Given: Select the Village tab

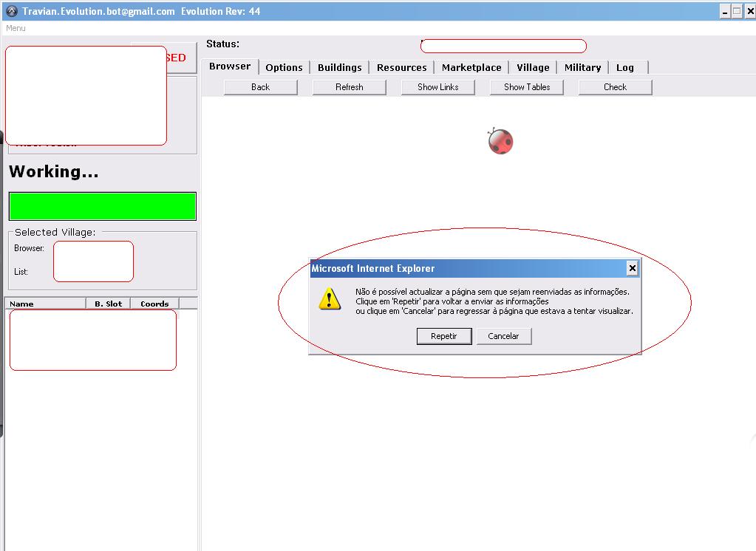Looking at the screenshot, I should [533, 67].
